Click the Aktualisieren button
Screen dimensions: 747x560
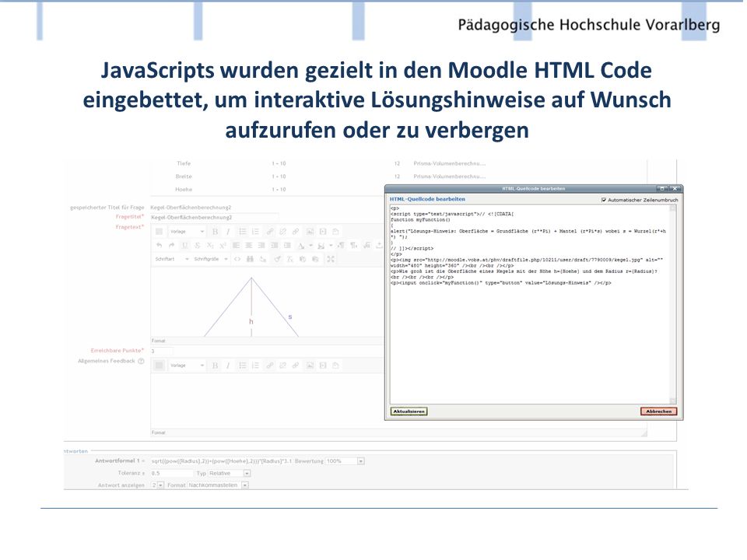point(409,411)
